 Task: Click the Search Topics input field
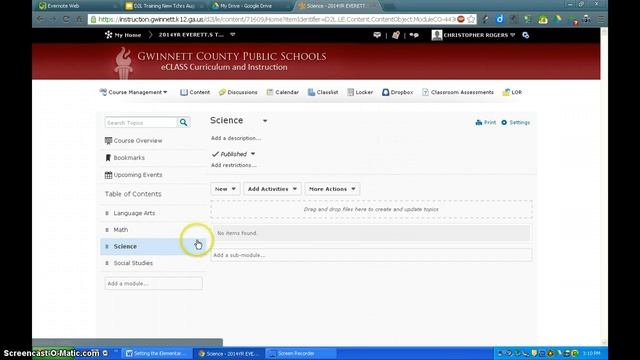coord(141,122)
